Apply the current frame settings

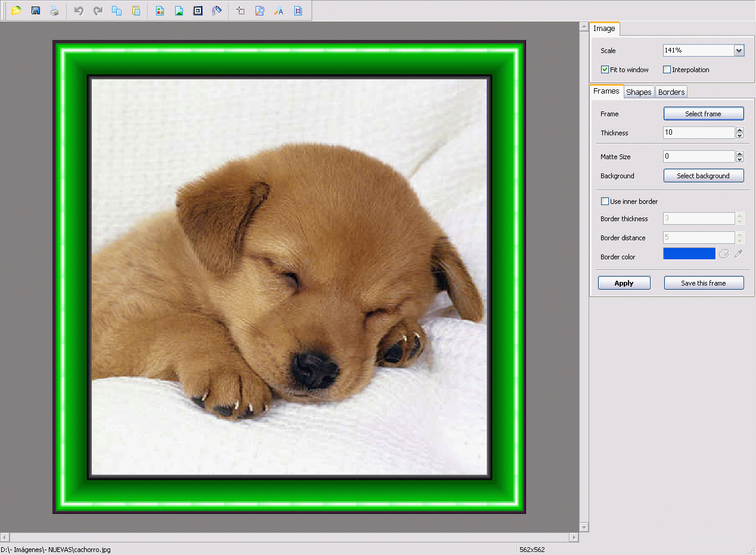(624, 283)
